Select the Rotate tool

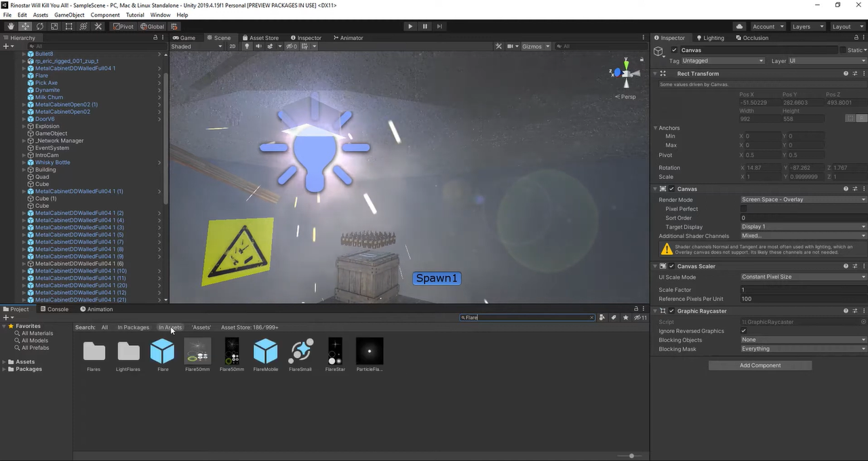[x=39, y=26]
